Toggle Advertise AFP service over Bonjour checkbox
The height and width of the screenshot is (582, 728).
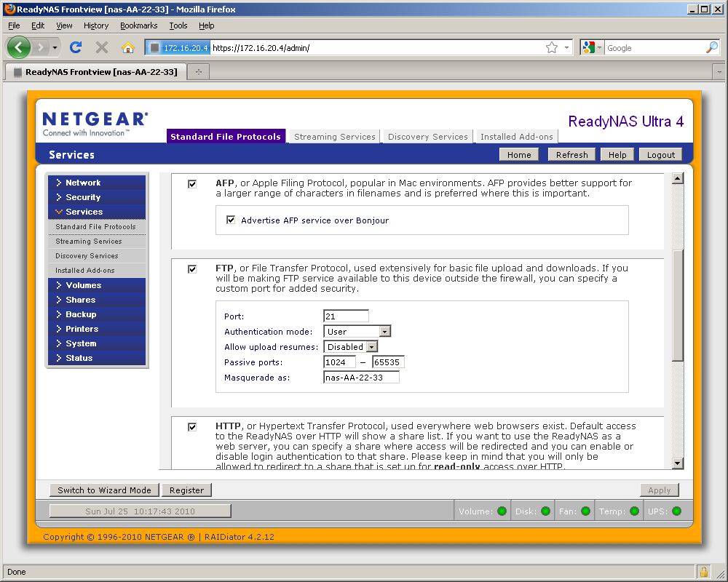click(231, 220)
